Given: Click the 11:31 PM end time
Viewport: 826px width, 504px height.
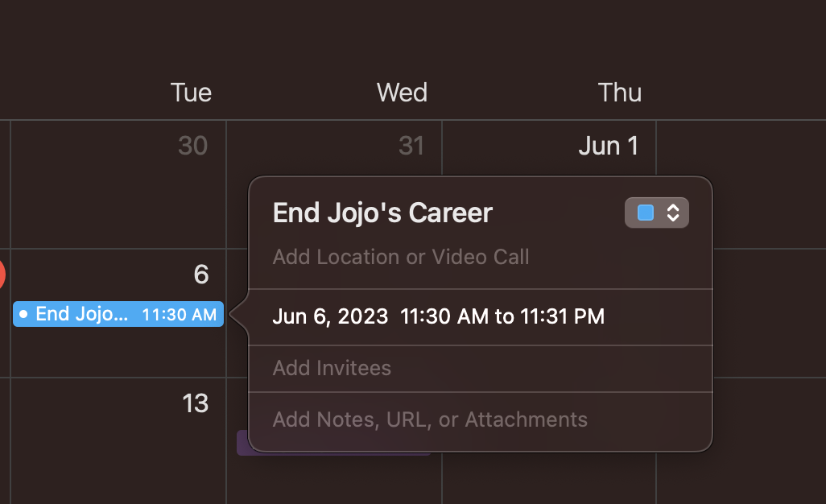Looking at the screenshot, I should (561, 316).
